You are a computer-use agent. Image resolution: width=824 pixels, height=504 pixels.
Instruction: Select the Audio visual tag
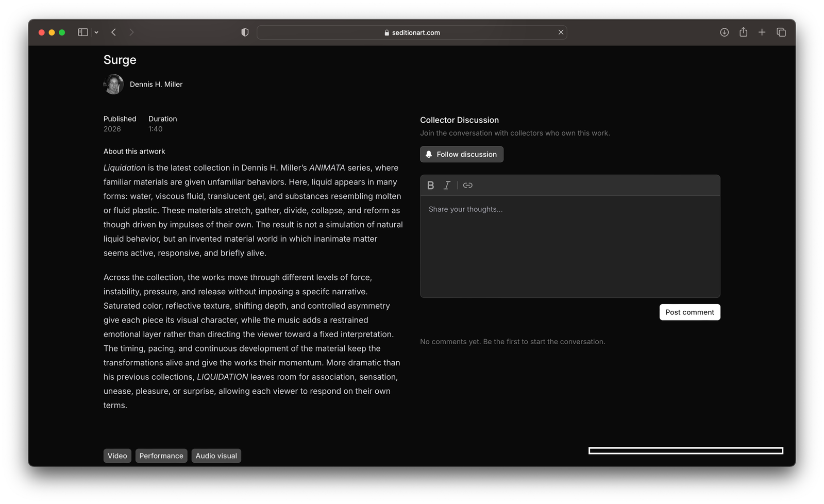216,456
